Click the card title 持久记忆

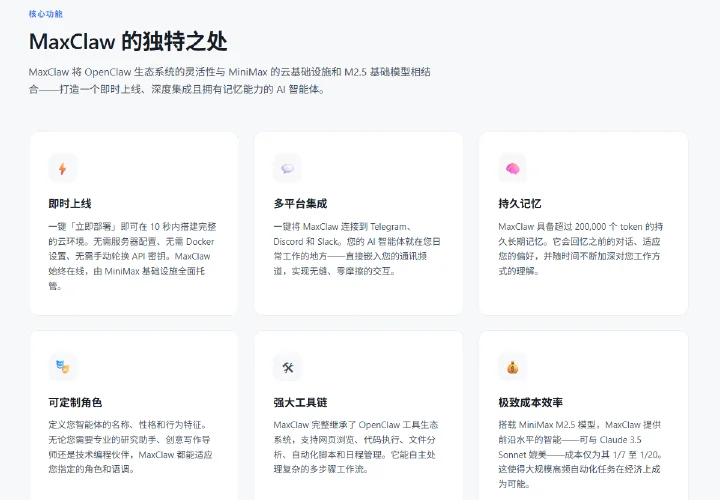coord(520,203)
